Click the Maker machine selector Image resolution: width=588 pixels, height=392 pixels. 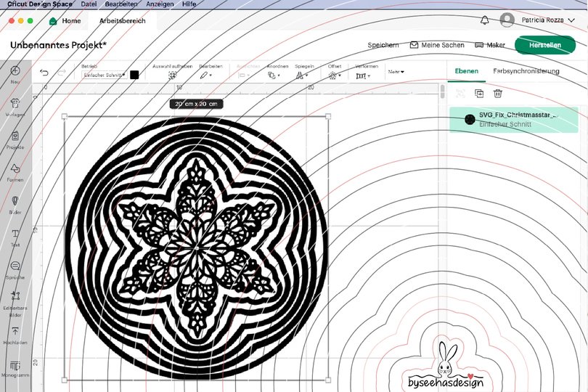pos(490,45)
